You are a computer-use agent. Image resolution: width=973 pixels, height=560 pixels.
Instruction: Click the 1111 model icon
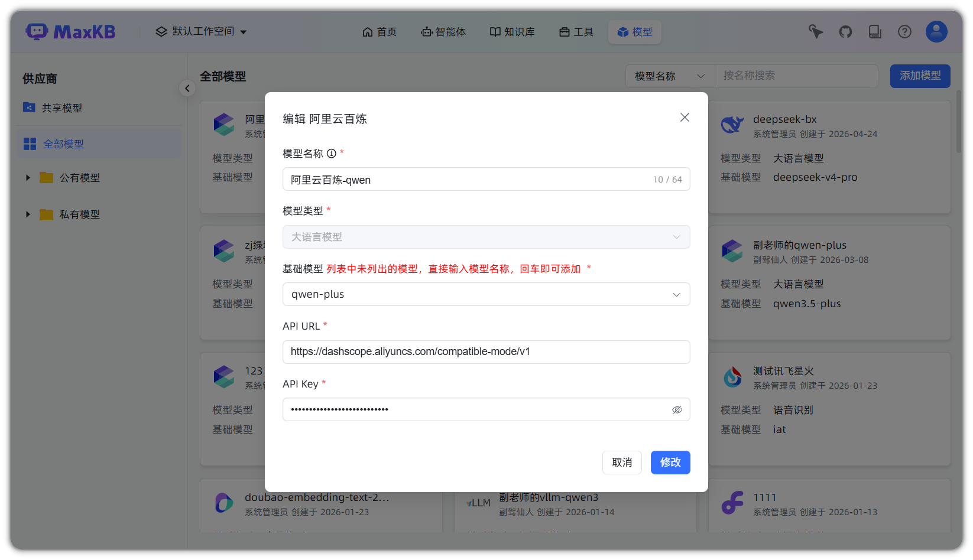pos(732,503)
